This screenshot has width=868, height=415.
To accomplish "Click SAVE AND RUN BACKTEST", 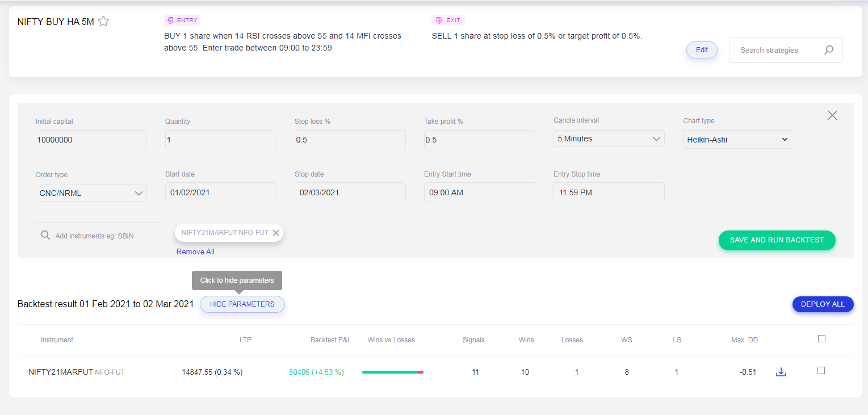I will [x=777, y=240].
